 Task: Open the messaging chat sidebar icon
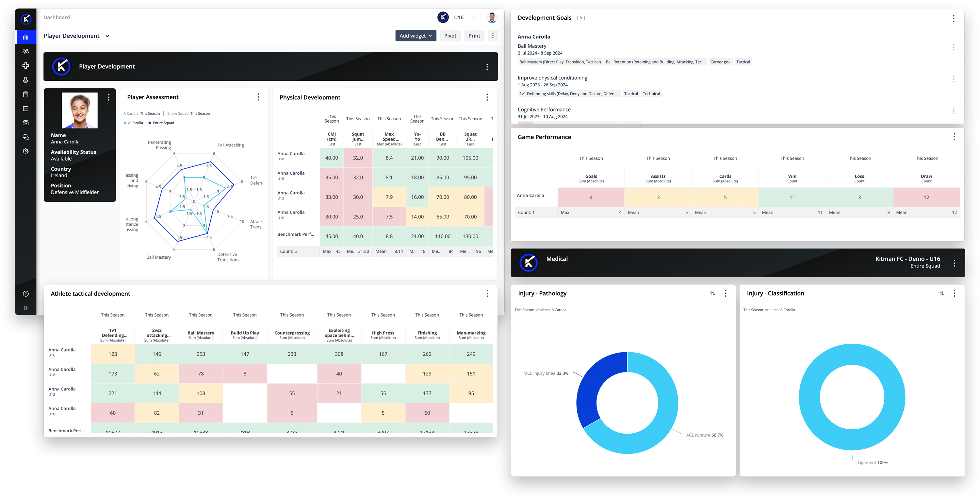coord(25,137)
